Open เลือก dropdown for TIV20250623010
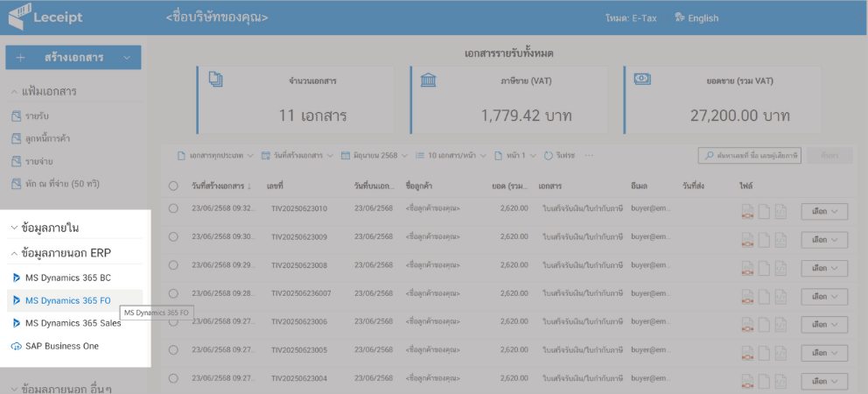The height and width of the screenshot is (394, 868). 824,212
